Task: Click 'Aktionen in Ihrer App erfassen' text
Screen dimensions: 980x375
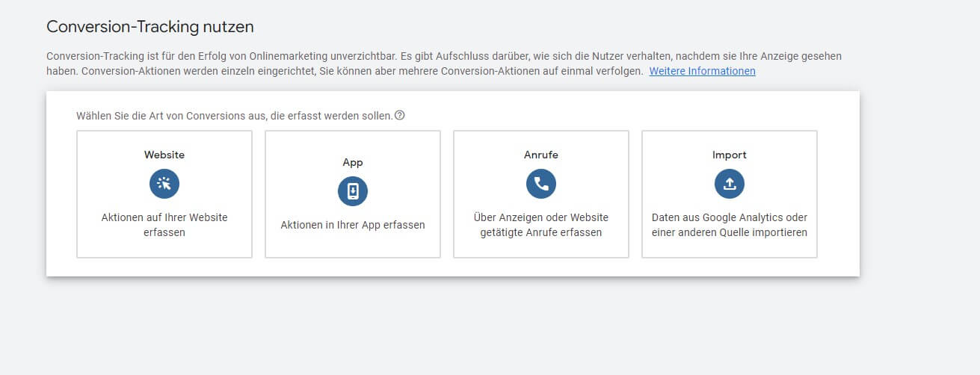Action: 353,225
